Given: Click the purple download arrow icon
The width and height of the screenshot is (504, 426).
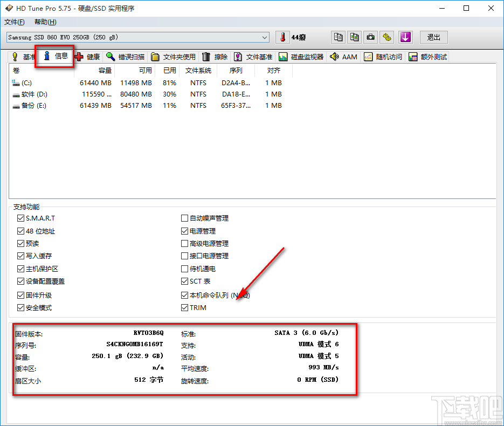Looking at the screenshot, I should pyautogui.click(x=405, y=37).
